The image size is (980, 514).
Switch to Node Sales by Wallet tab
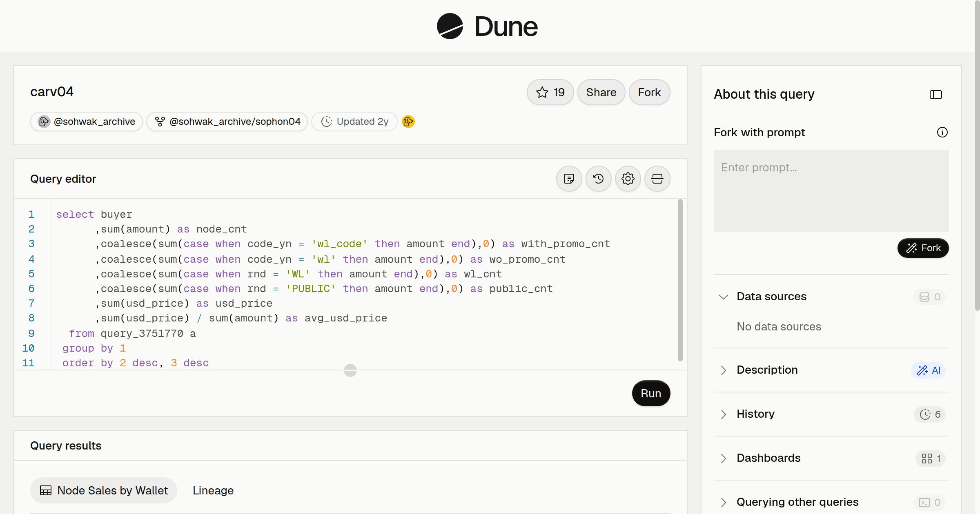pyautogui.click(x=104, y=490)
